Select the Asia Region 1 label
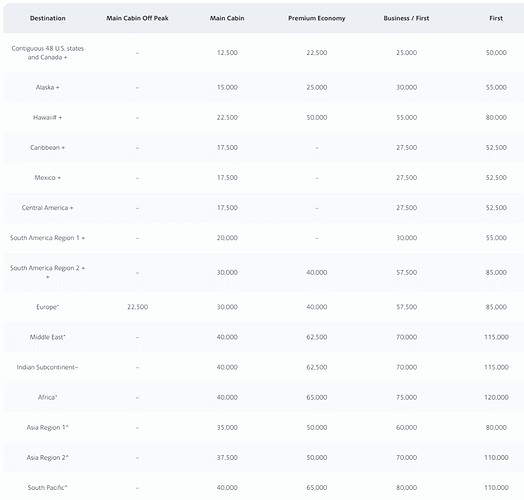Viewport: 524px width, 500px height. click(47, 427)
